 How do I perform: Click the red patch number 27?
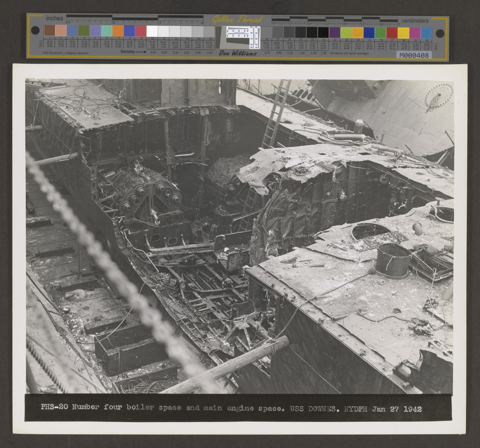pos(392,33)
